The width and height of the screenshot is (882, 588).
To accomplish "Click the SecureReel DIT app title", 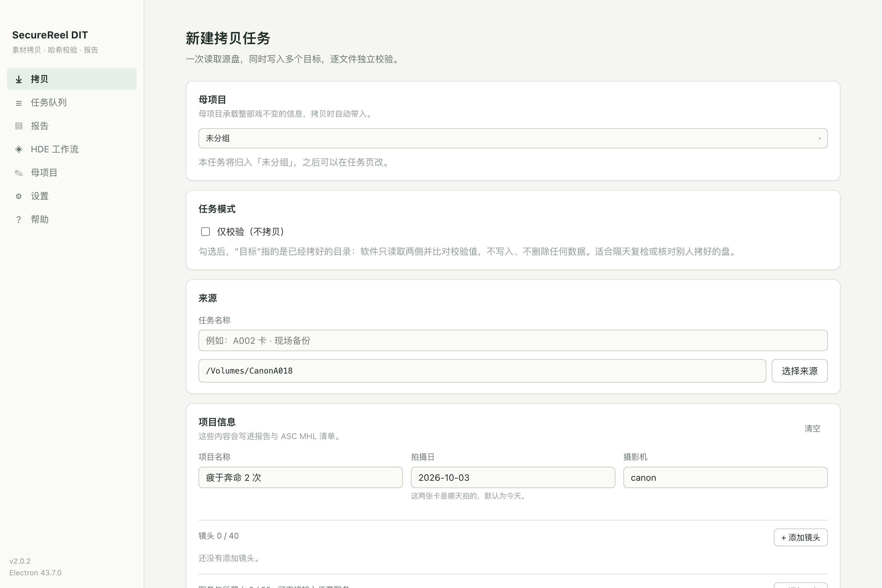I will tap(50, 35).
